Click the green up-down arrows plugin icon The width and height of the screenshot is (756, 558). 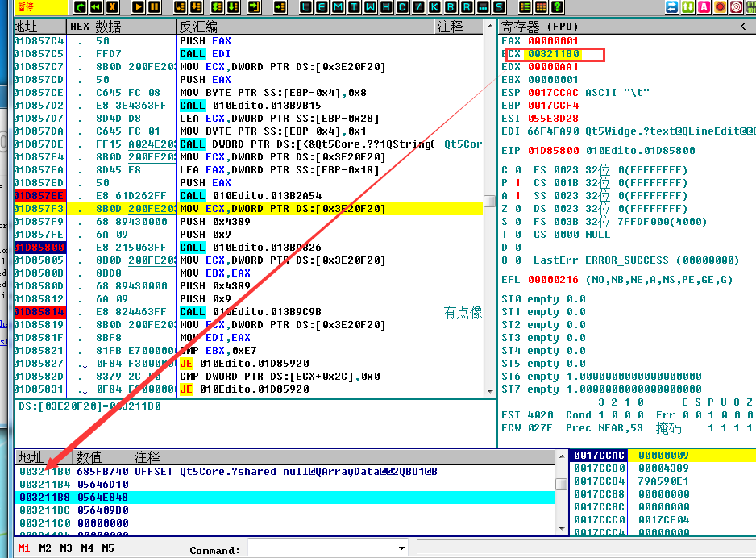click(688, 6)
